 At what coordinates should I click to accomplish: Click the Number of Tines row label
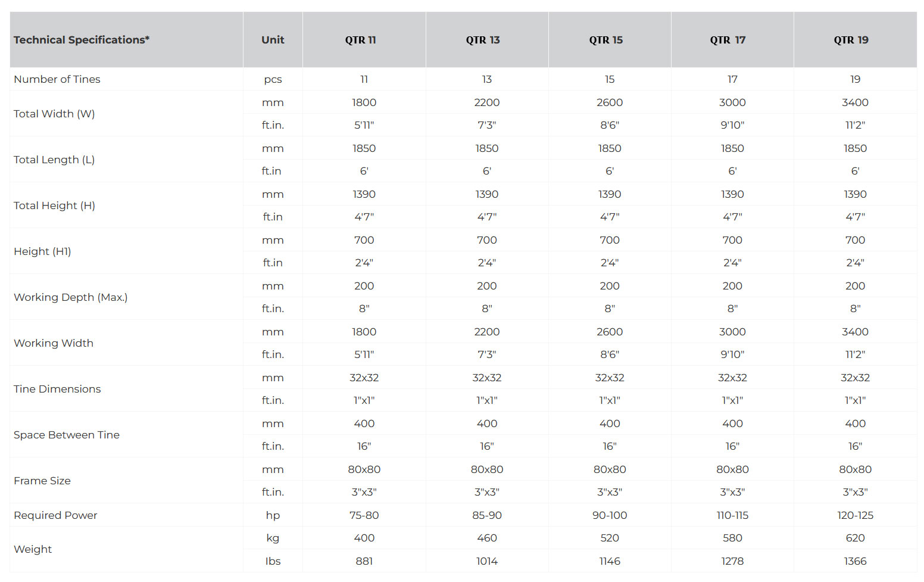point(57,79)
